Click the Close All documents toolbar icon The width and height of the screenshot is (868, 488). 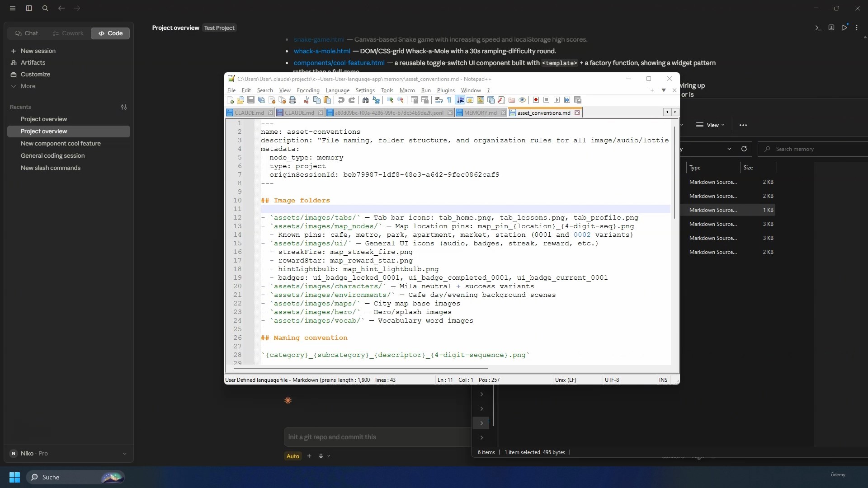click(282, 100)
